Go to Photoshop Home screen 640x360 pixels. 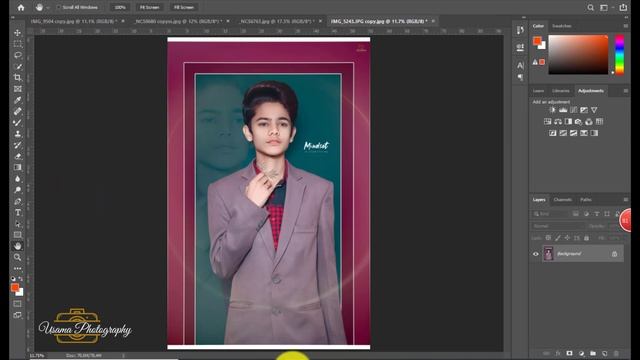click(21, 7)
